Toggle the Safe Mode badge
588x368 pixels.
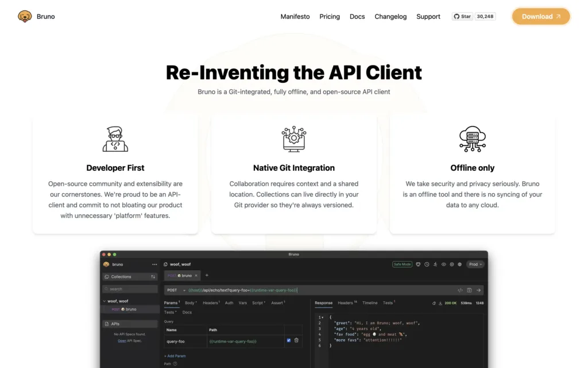click(402, 264)
